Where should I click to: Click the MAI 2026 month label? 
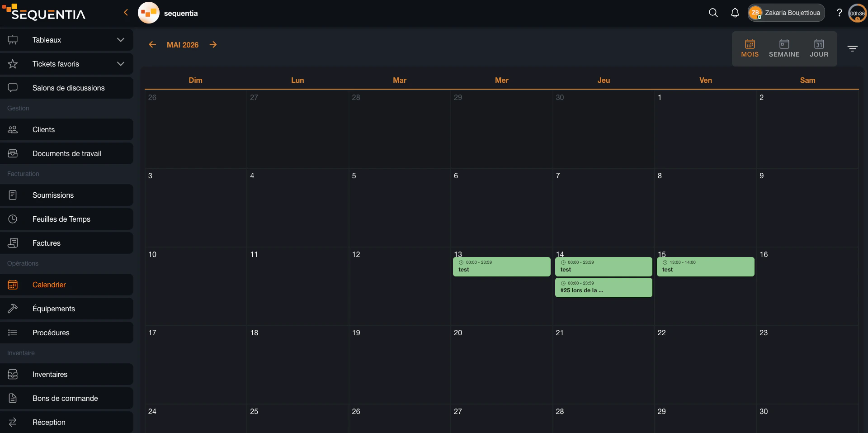[x=183, y=45]
